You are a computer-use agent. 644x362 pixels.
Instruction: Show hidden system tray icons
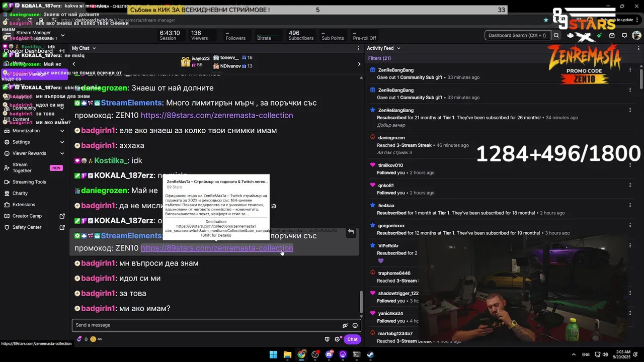point(574,354)
